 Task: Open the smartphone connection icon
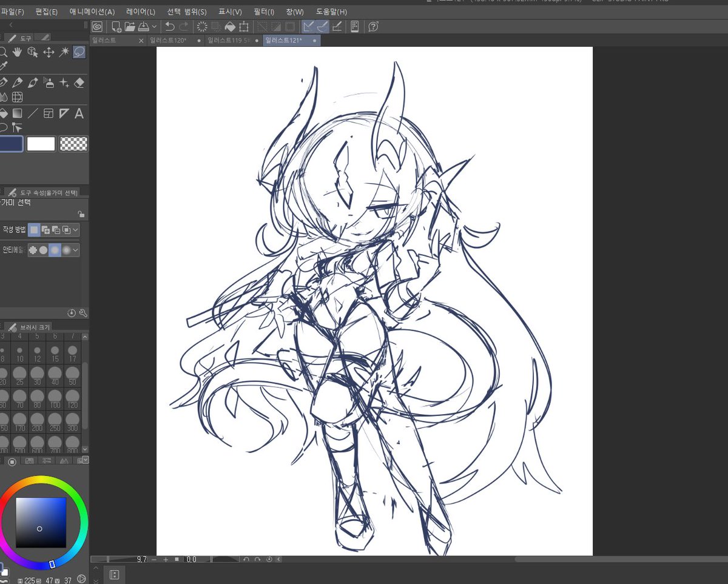[x=355, y=27]
